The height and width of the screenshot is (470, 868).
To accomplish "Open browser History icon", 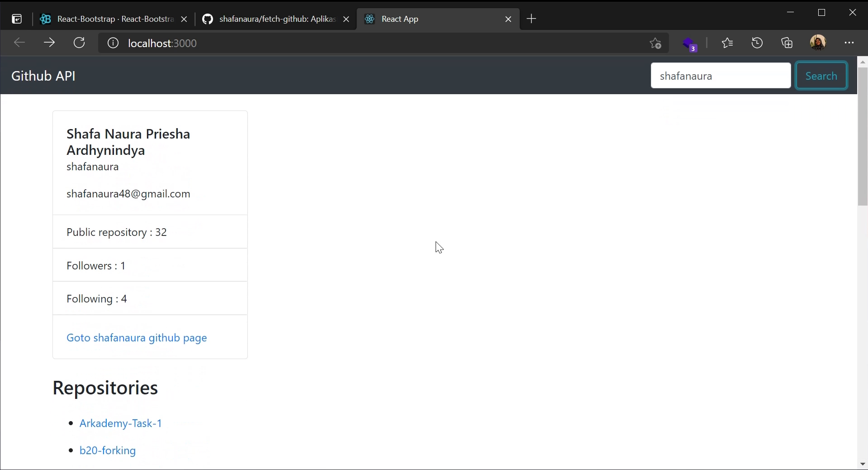I will point(757,43).
